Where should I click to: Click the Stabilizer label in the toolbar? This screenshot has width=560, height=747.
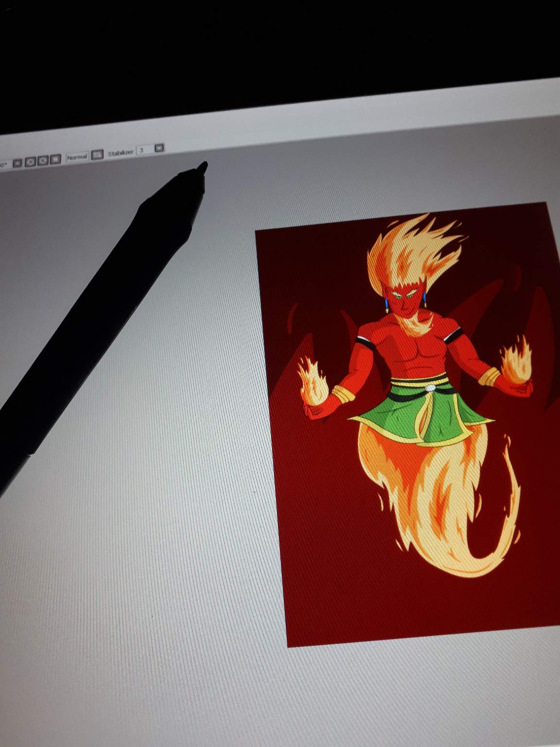(121, 152)
